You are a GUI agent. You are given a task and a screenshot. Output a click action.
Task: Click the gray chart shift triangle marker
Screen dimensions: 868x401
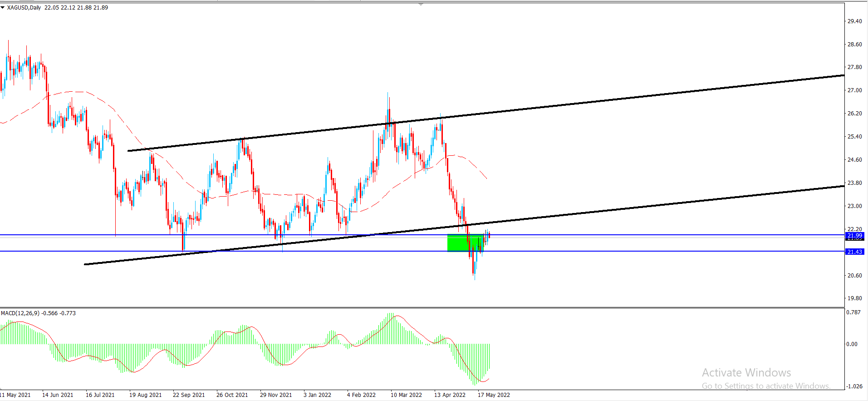click(421, 5)
